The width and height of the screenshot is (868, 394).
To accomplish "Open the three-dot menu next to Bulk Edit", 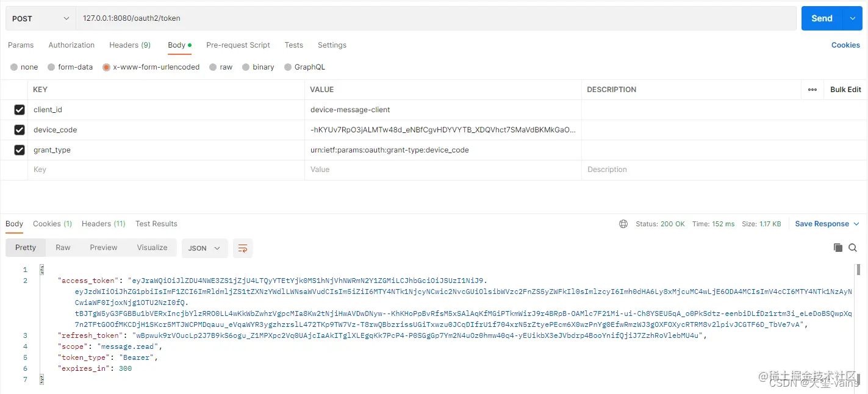I will (812, 89).
